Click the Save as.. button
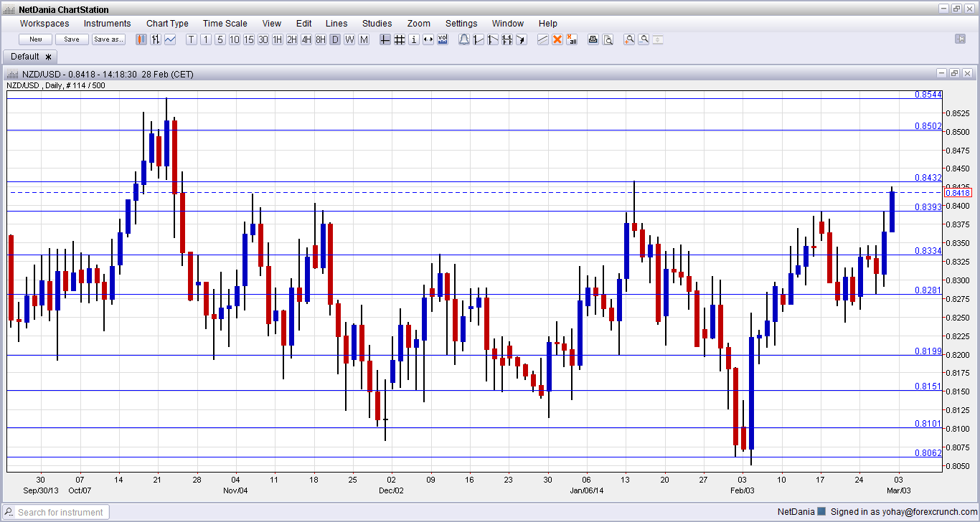The width and height of the screenshot is (980, 522). pyautogui.click(x=109, y=39)
